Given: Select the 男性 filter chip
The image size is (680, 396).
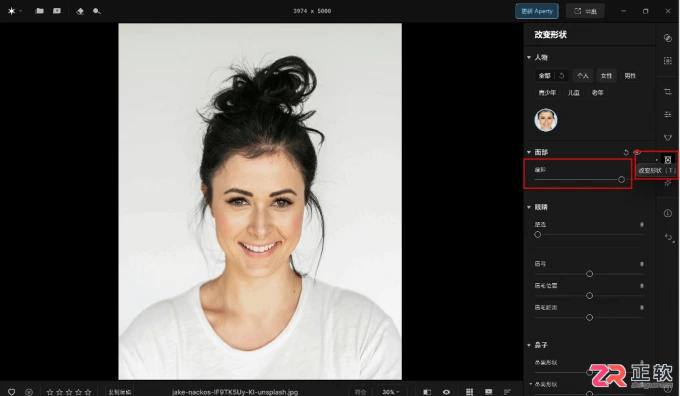Looking at the screenshot, I should (x=630, y=76).
